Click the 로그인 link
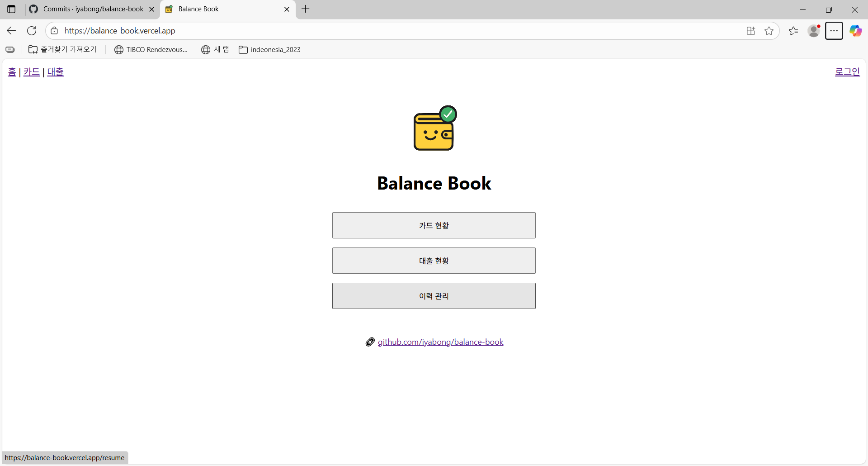 coord(847,71)
